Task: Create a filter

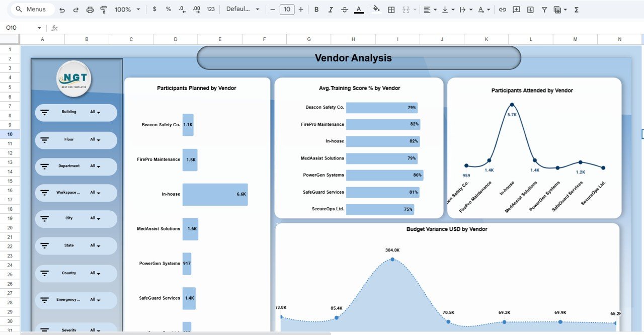Action: coord(544,9)
